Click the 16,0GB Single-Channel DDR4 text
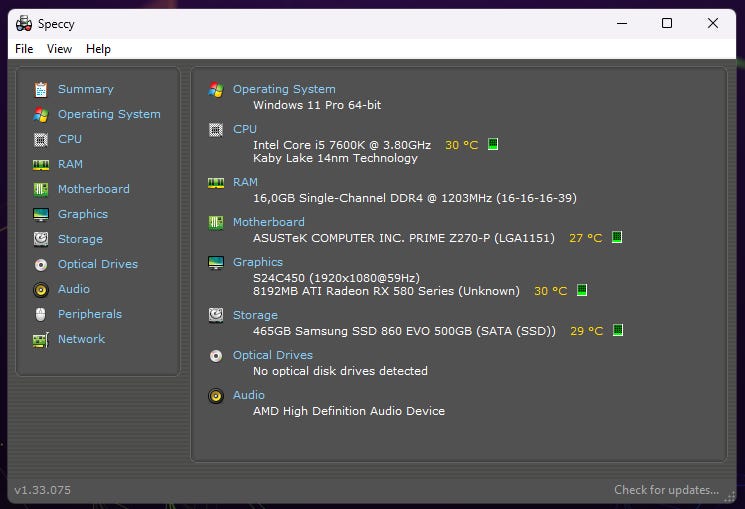 click(415, 198)
